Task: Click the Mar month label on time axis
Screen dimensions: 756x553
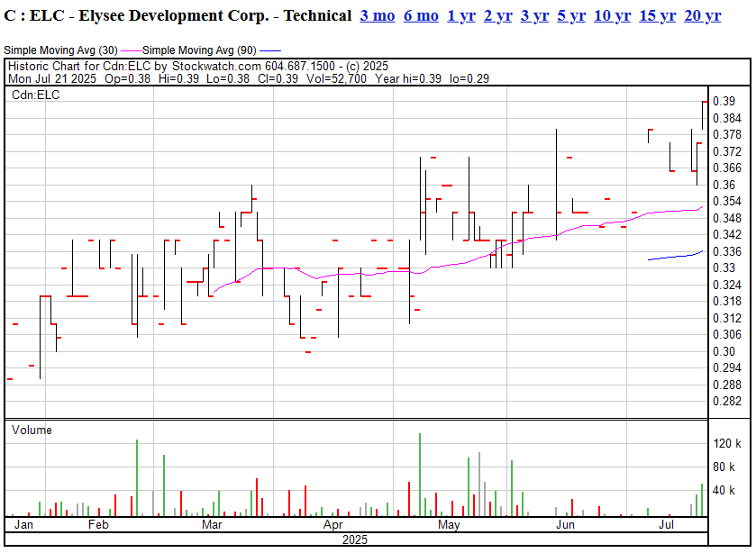Action: click(x=212, y=524)
